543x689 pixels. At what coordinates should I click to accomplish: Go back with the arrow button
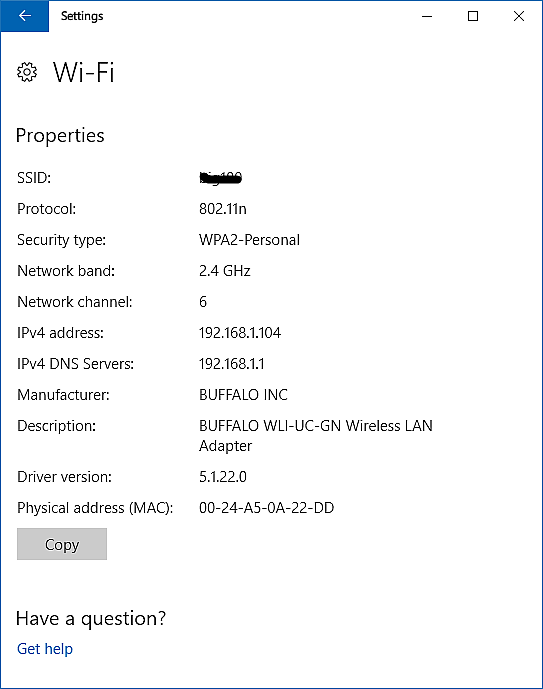point(25,16)
